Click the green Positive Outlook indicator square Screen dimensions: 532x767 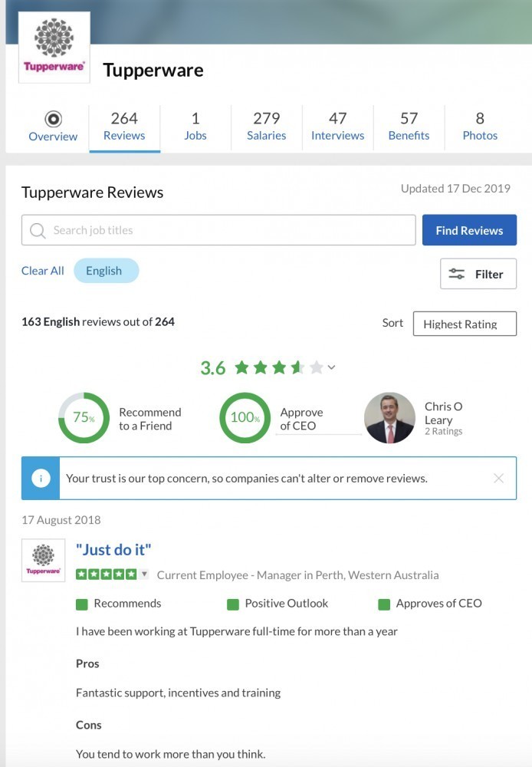tap(233, 604)
